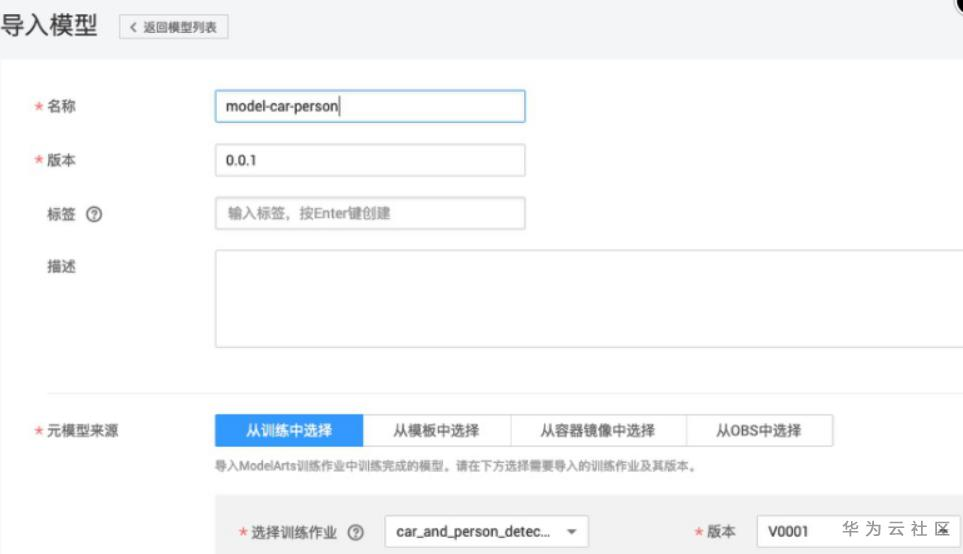Click inside the description text area
The width and height of the screenshot is (963, 554).
pyautogui.click(x=589, y=298)
